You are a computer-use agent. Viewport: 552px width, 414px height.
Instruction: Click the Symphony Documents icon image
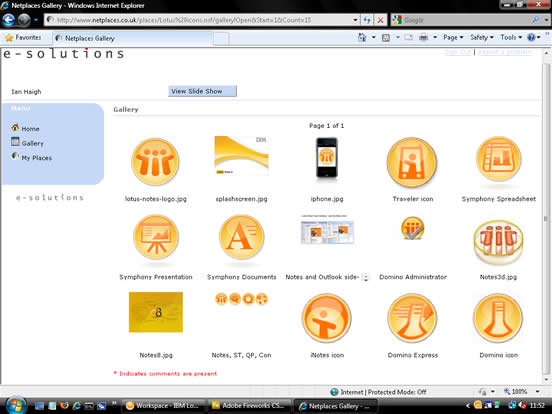point(242,238)
